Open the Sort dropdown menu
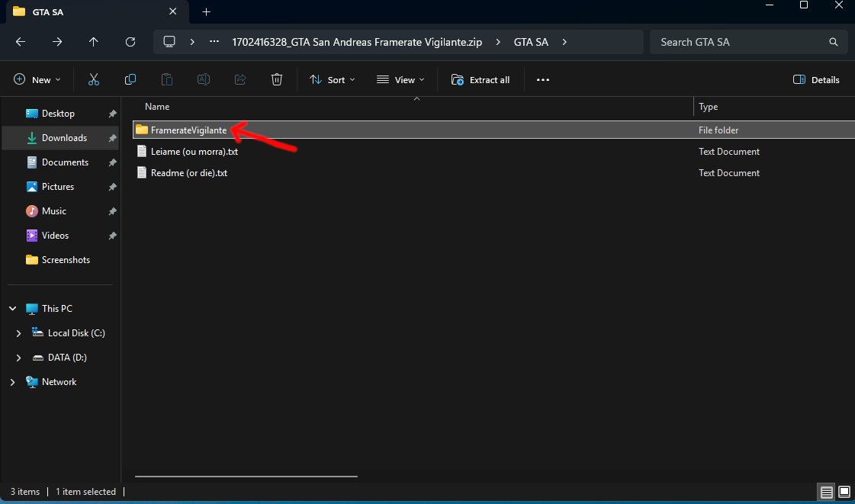 pos(332,79)
